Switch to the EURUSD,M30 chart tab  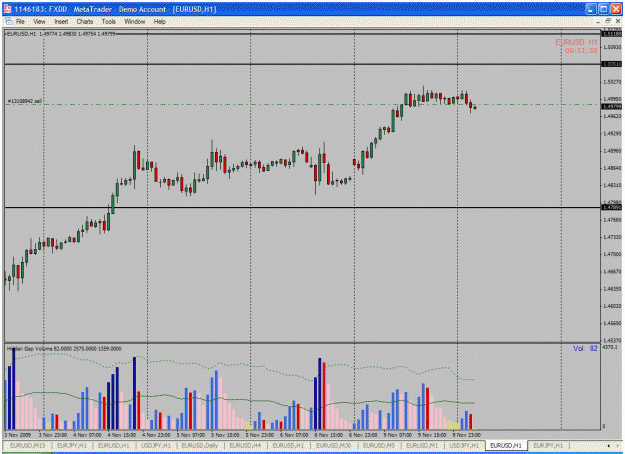click(334, 445)
